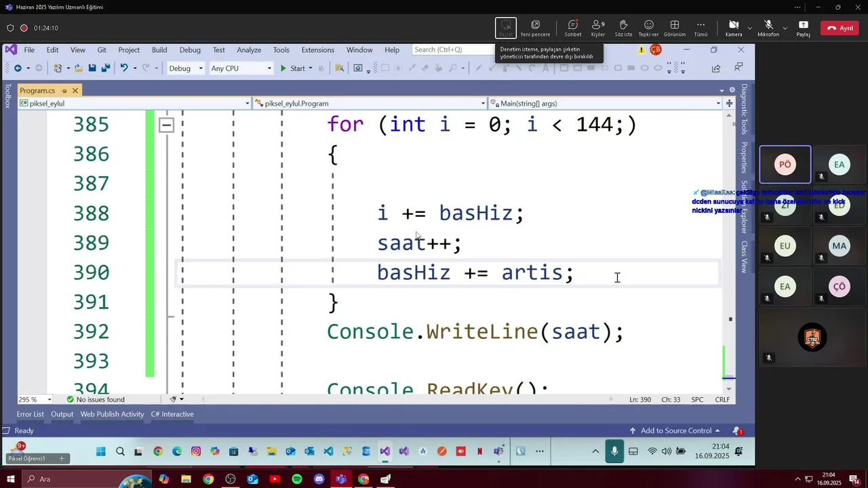The image size is (868, 488).
Task: Leave meeting with Ayrıl button
Action: (x=840, y=28)
